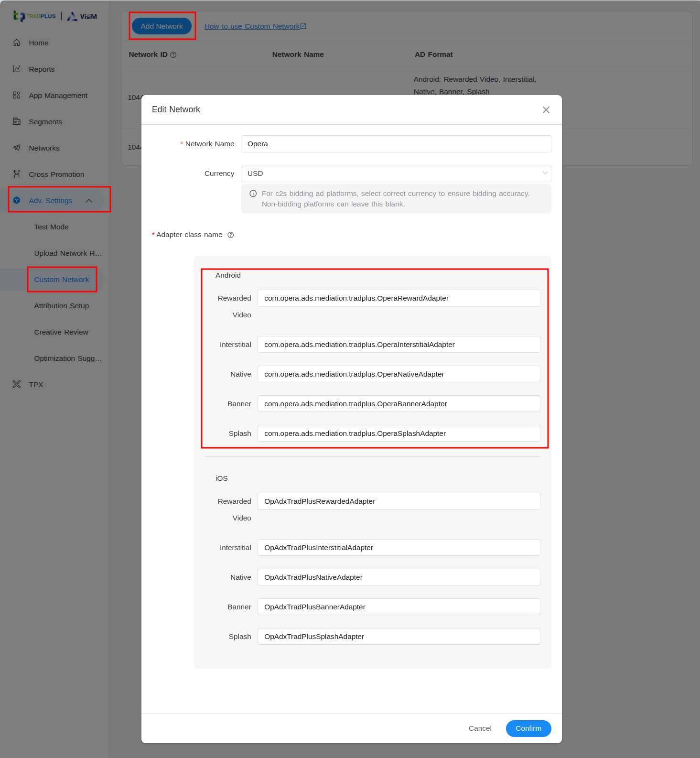Open Attribution Setup submenu item
Image resolution: width=700 pixels, height=758 pixels.
(62, 306)
